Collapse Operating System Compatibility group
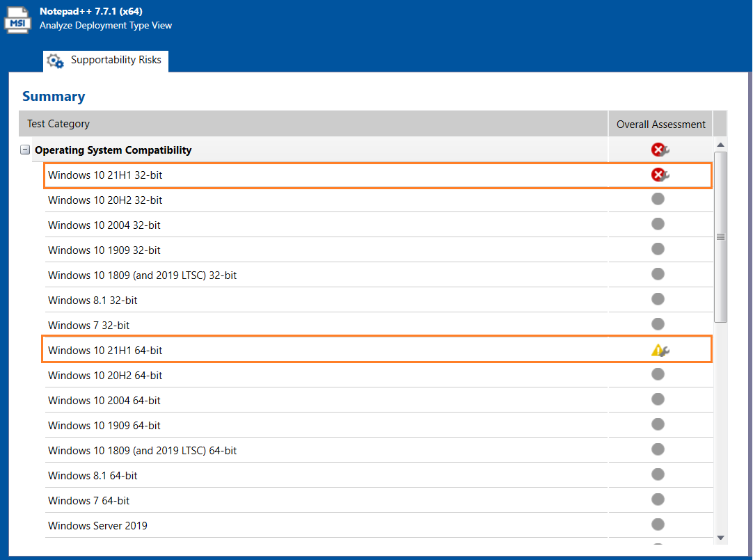The image size is (753, 560). click(25, 150)
